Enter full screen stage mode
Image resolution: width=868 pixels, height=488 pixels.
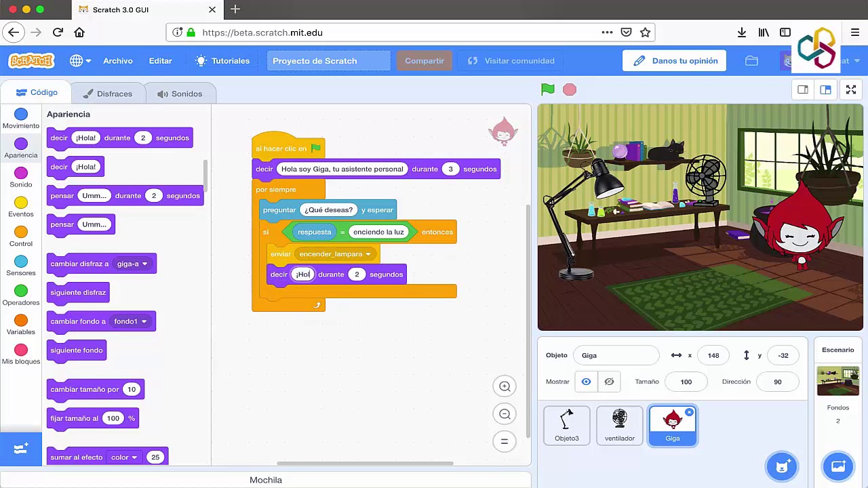851,89
